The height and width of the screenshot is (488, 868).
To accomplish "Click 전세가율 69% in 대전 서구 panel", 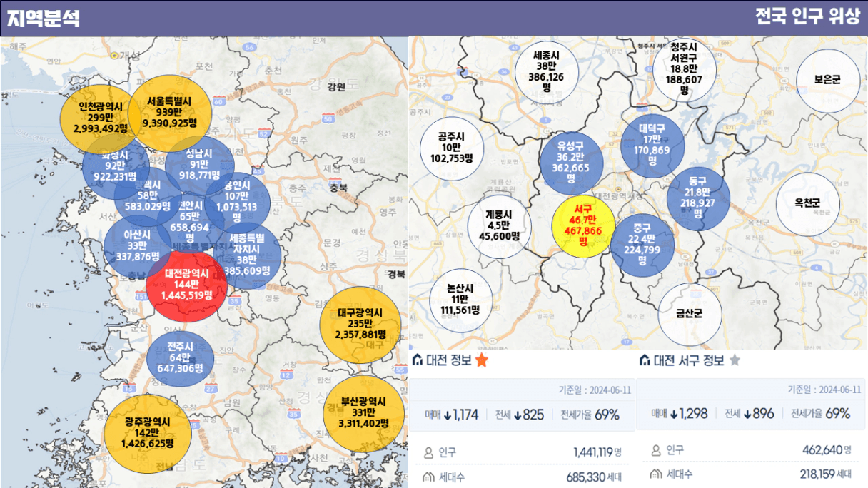I will (821, 414).
